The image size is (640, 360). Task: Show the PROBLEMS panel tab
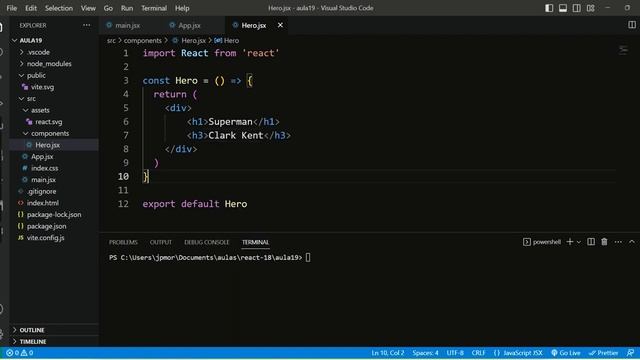point(123,242)
